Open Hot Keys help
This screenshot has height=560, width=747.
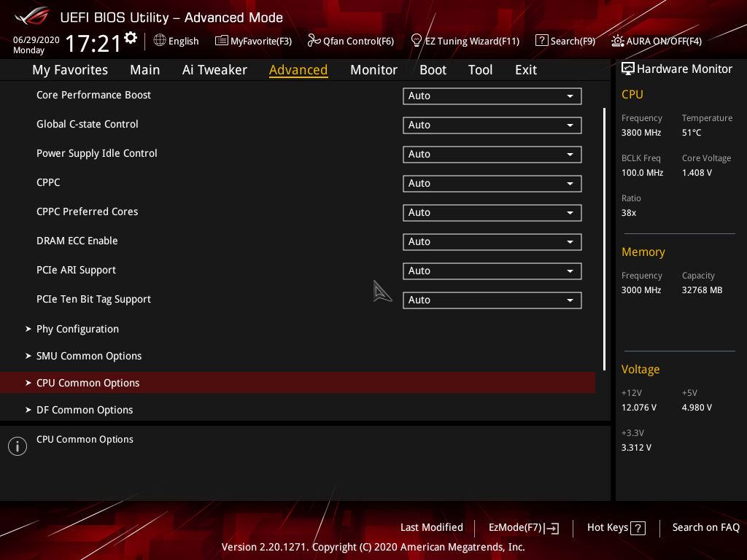click(608, 528)
